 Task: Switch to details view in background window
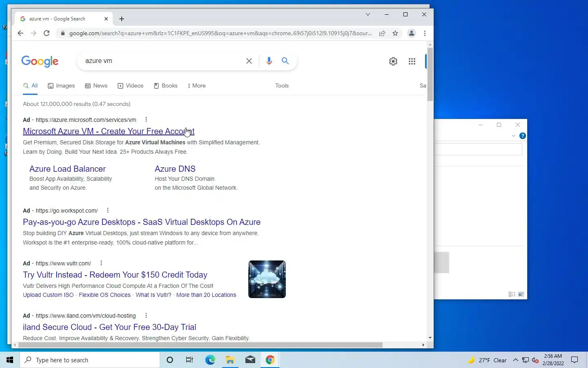click(x=512, y=294)
